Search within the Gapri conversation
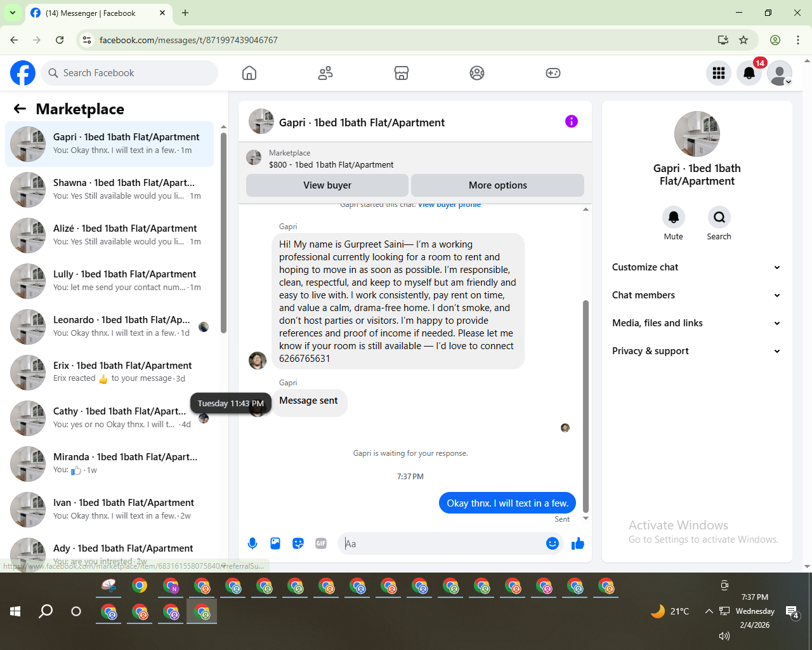The image size is (812, 650). pos(719,217)
